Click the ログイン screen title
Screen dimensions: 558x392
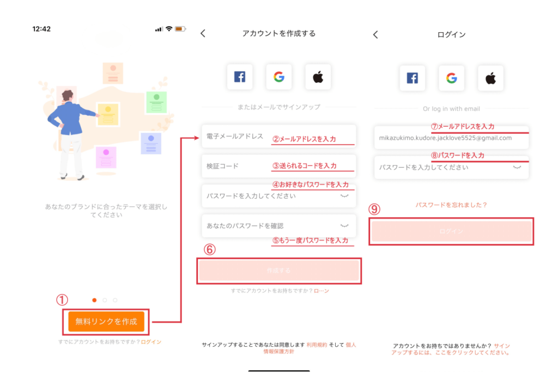[451, 34]
